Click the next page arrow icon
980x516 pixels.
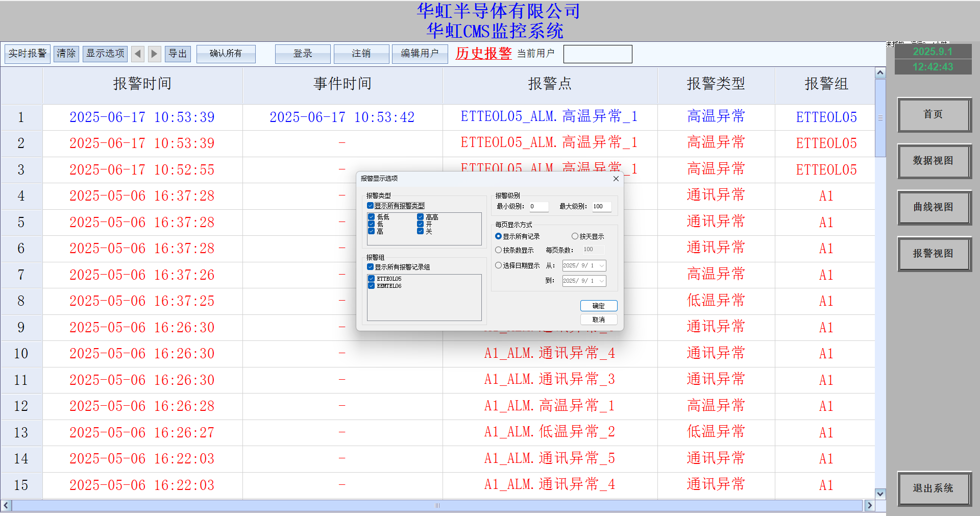154,54
